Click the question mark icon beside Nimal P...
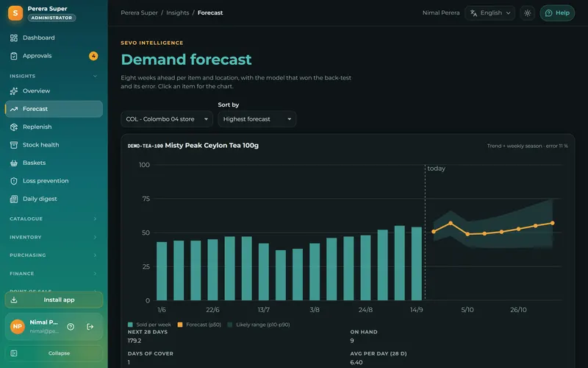588x368 pixels. [x=71, y=327]
